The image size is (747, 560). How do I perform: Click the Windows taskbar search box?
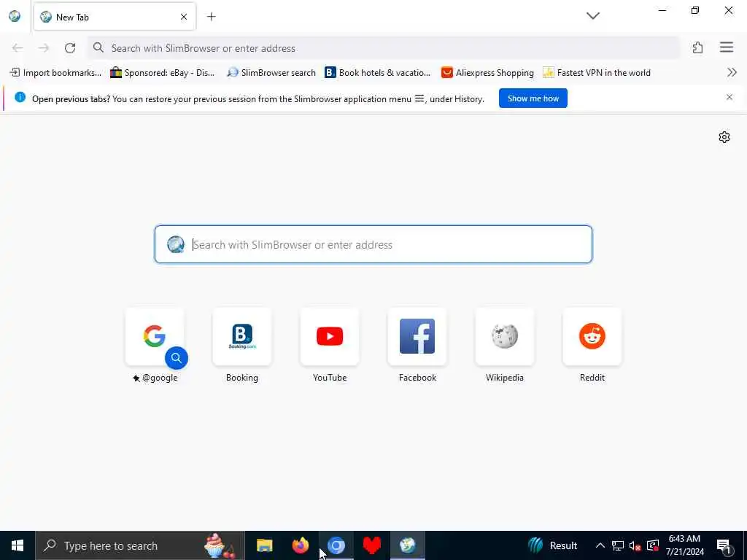pos(140,545)
